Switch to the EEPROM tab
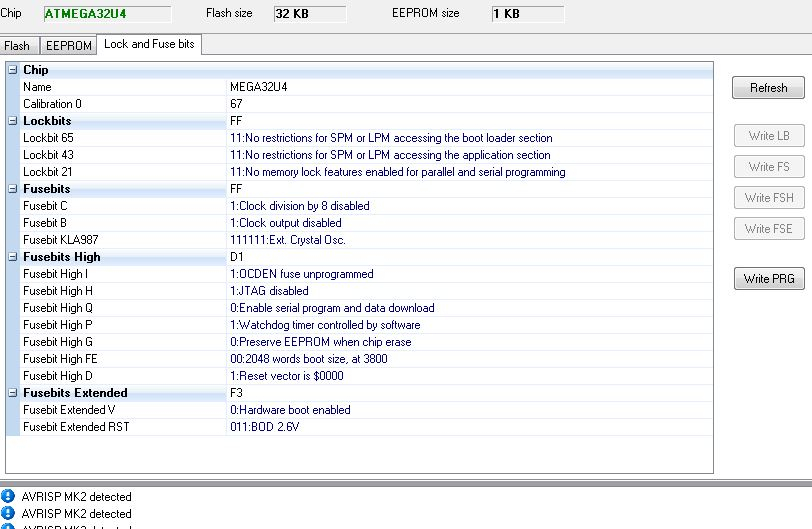 pos(68,46)
